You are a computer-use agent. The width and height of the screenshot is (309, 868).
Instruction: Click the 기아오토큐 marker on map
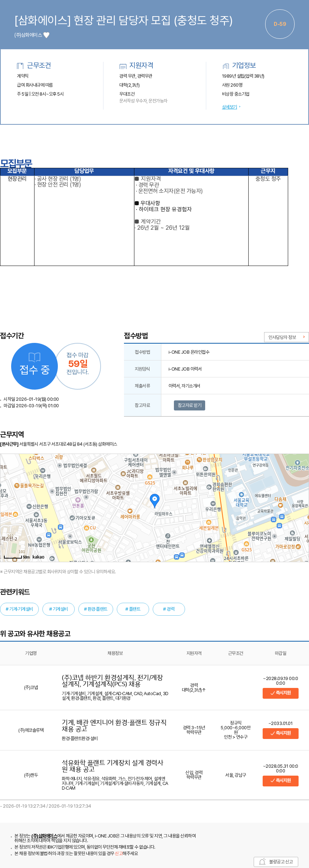[72, 518]
